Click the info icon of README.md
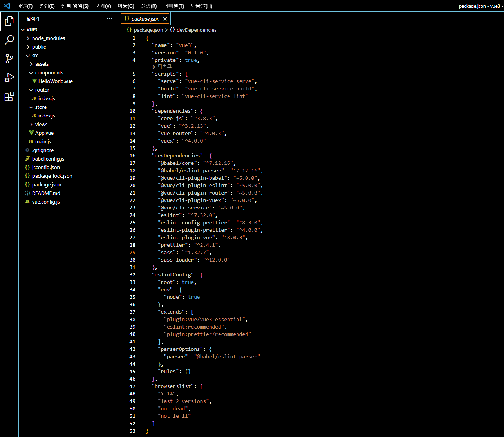Screen dimensions: 504x437 pyautogui.click(x=27, y=193)
